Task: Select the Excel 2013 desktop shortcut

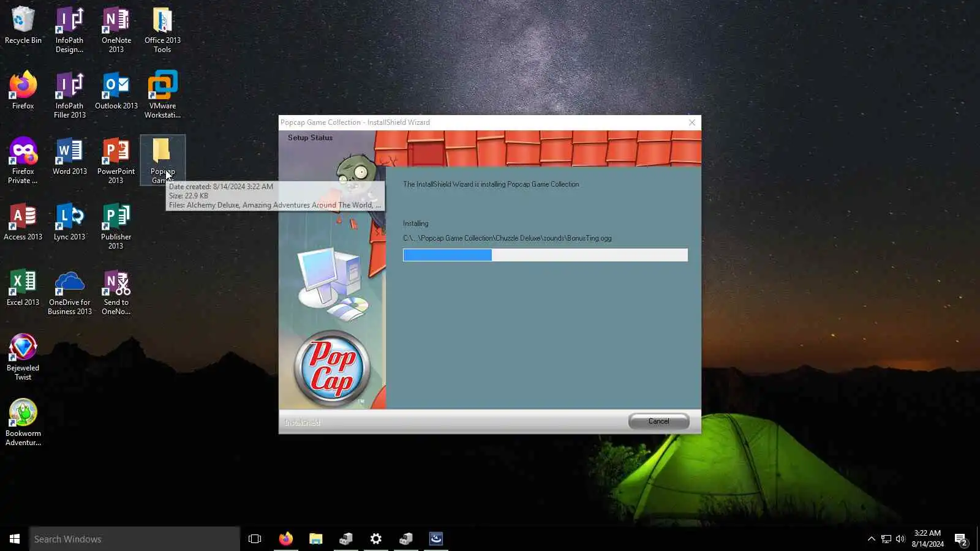Action: coord(23,287)
